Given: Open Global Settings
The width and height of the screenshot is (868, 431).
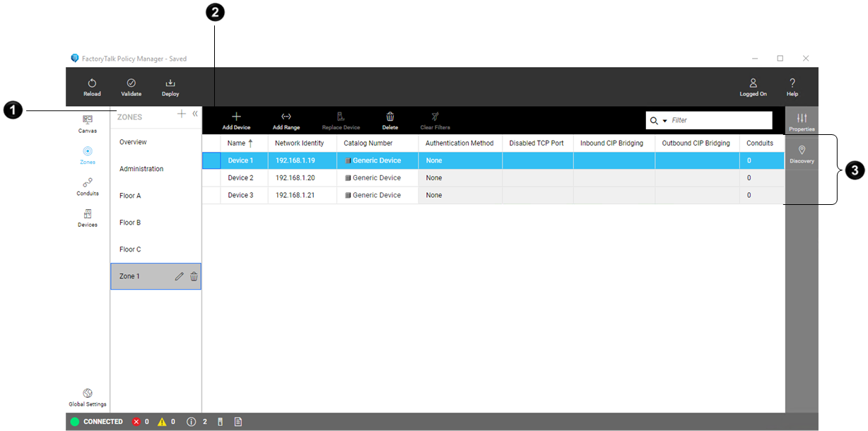Looking at the screenshot, I should (88, 394).
